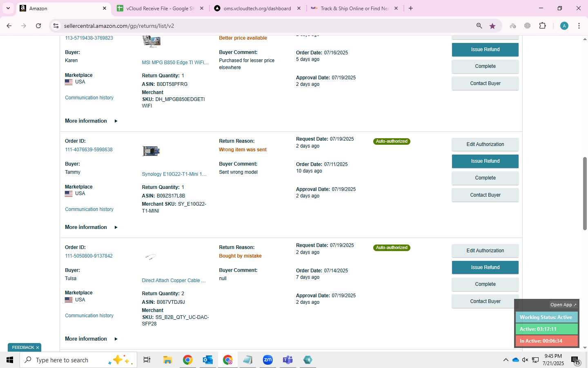
Task: Click Complete for Tammy's Synology return
Action: [485, 178]
